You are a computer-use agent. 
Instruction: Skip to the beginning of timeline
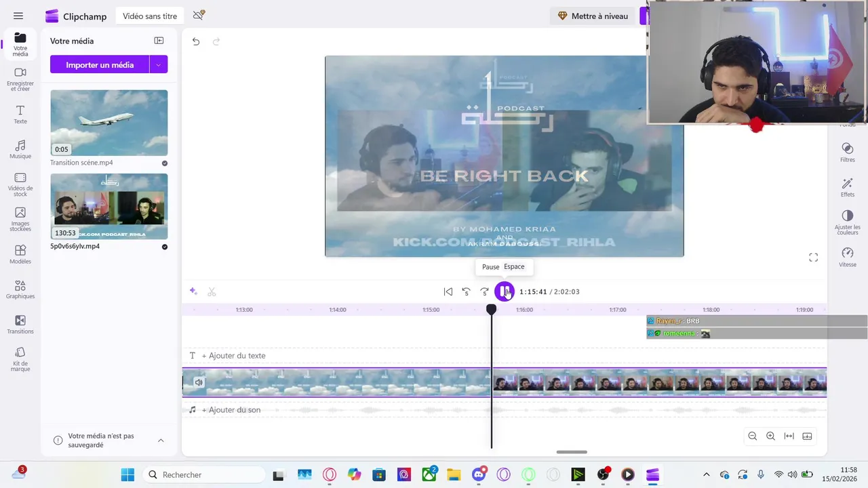448,291
